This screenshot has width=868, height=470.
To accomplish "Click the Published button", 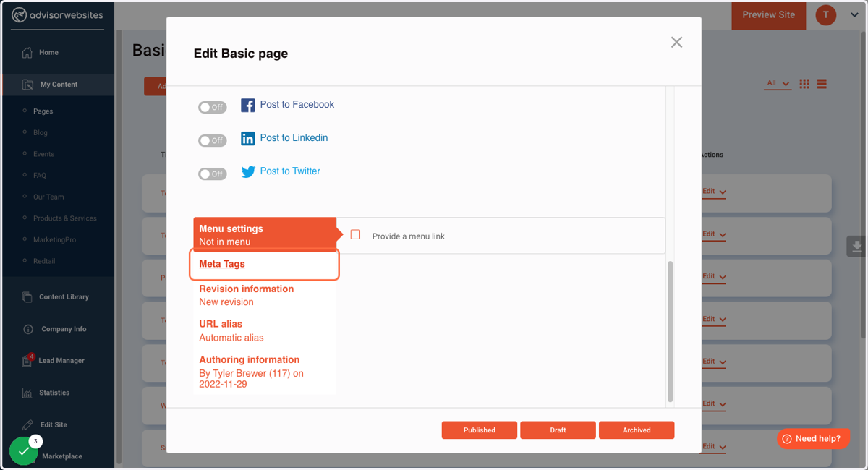I will pos(480,430).
